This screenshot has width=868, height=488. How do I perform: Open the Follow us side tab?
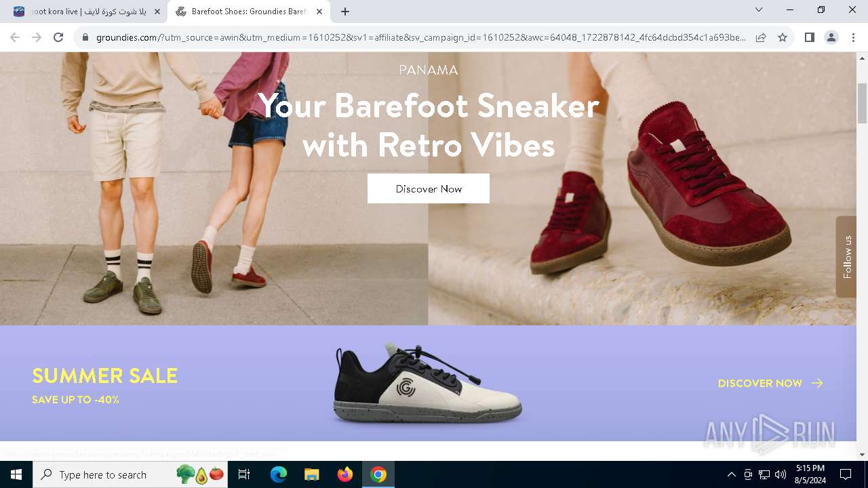click(x=846, y=257)
